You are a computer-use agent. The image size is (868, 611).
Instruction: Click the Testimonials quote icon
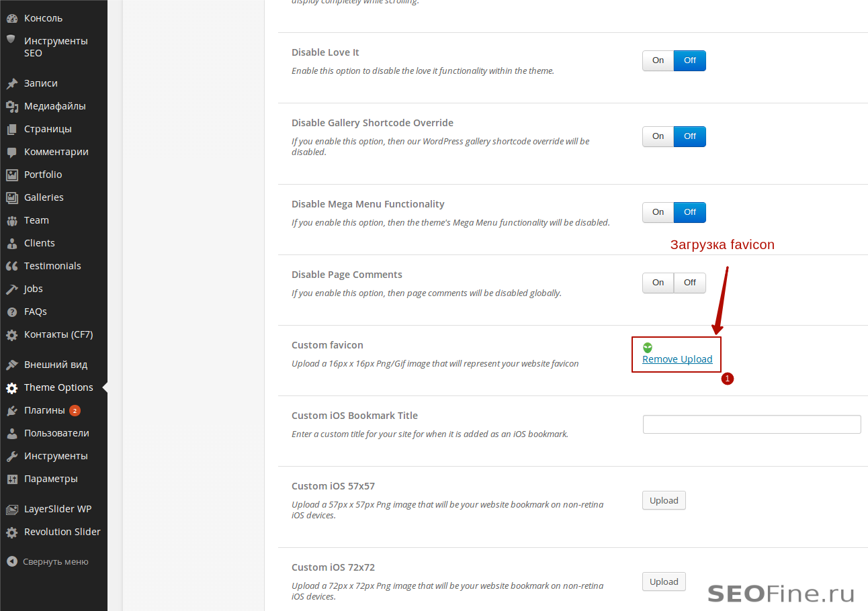pos(12,266)
